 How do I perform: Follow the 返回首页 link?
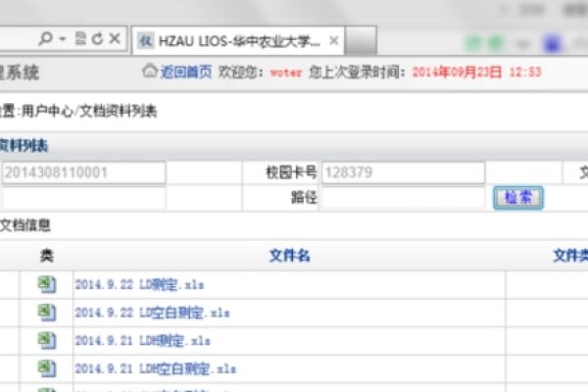[x=186, y=72]
